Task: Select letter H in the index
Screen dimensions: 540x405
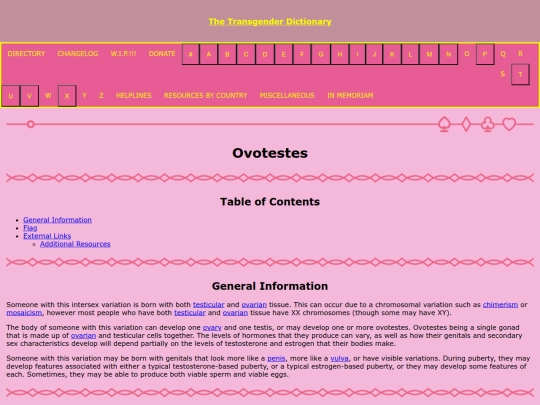Action: coord(340,54)
